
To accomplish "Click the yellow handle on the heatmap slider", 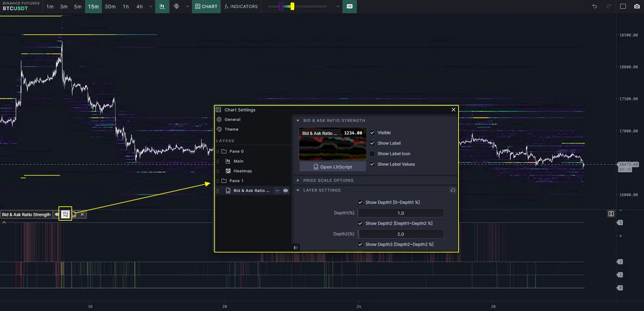I will tap(292, 6).
